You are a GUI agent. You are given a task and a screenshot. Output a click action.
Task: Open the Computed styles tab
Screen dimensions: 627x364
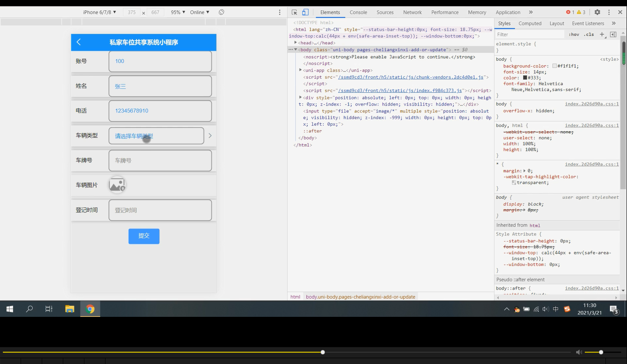coord(530,24)
